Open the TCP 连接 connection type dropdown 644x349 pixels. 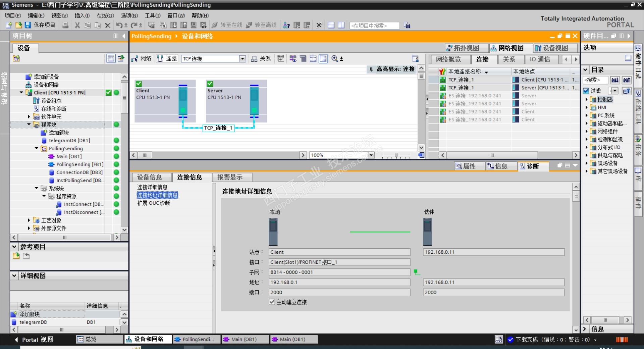(243, 59)
